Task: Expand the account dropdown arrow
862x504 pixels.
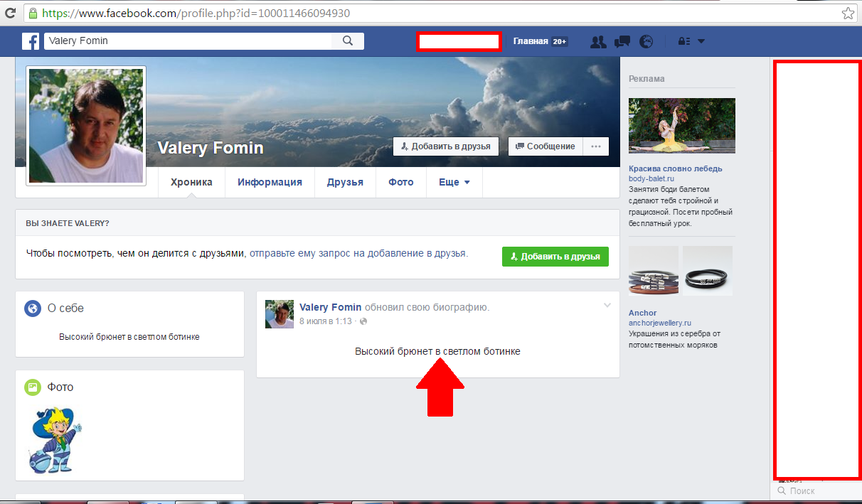Action: click(x=701, y=41)
